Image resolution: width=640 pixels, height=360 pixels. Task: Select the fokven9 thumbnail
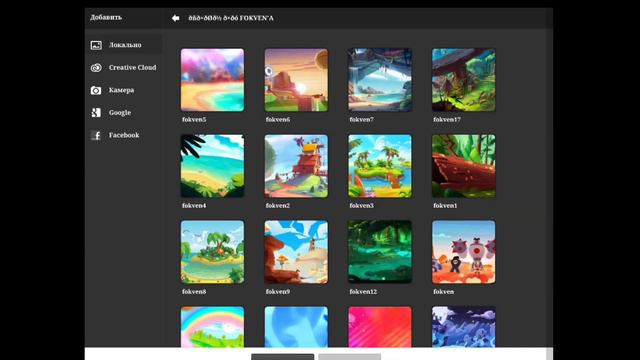point(296,252)
